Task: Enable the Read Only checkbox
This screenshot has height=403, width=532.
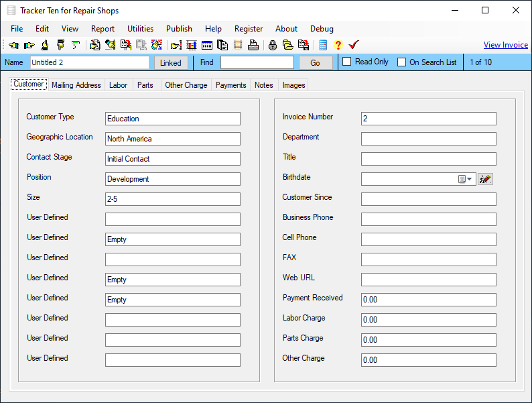Action: pos(347,62)
